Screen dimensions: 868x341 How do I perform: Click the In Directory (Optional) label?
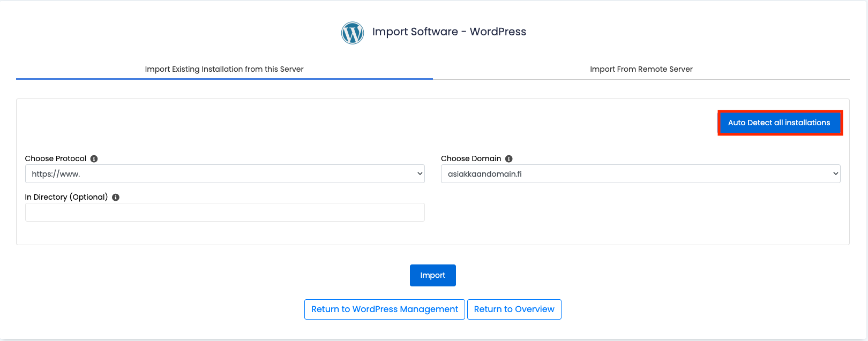click(66, 197)
